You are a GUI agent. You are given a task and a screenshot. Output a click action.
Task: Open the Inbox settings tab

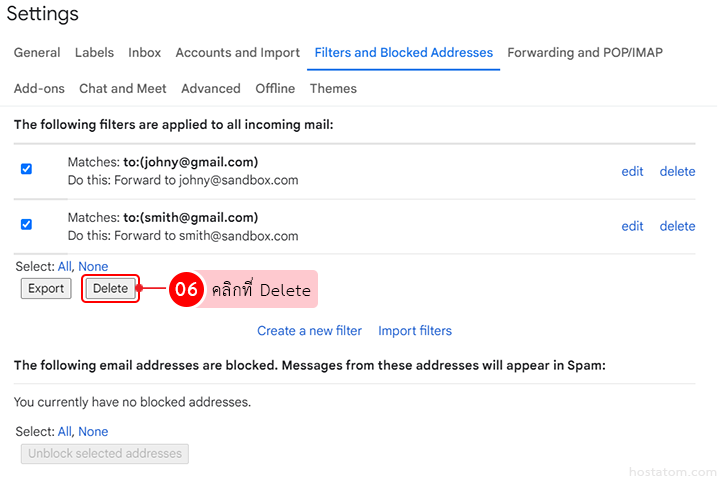tap(145, 53)
